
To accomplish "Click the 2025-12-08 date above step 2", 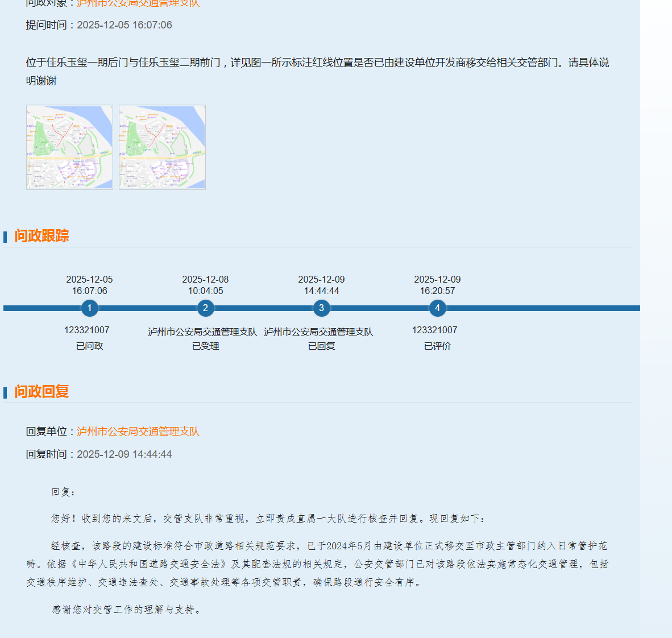I will point(205,280).
